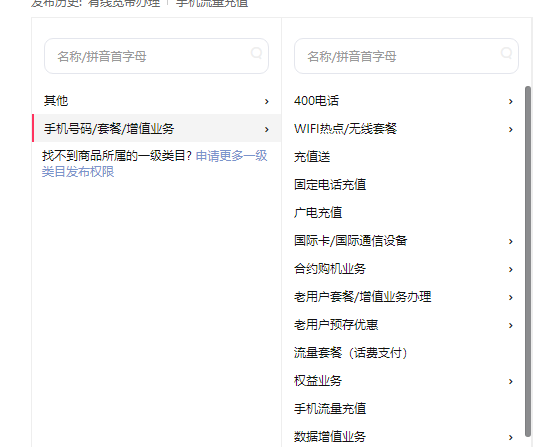Image resolution: width=542 pixels, height=447 pixels.
Task: Click the search icon in right category box
Action: [x=506, y=53]
